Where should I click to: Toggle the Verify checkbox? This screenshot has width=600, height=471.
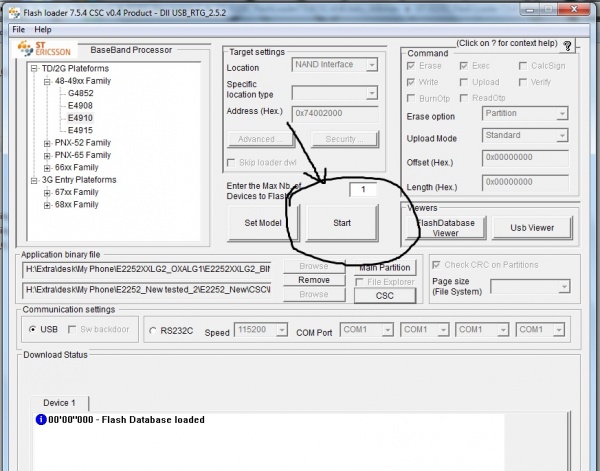point(523,82)
